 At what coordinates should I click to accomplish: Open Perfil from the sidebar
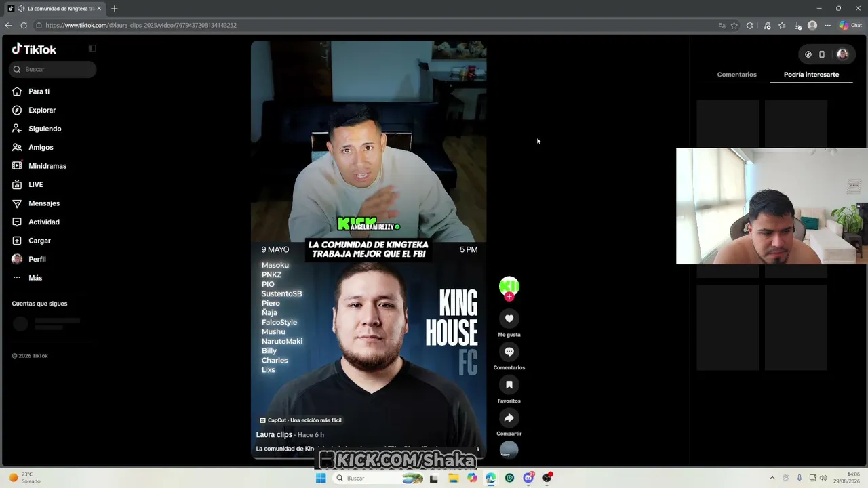coord(29,259)
